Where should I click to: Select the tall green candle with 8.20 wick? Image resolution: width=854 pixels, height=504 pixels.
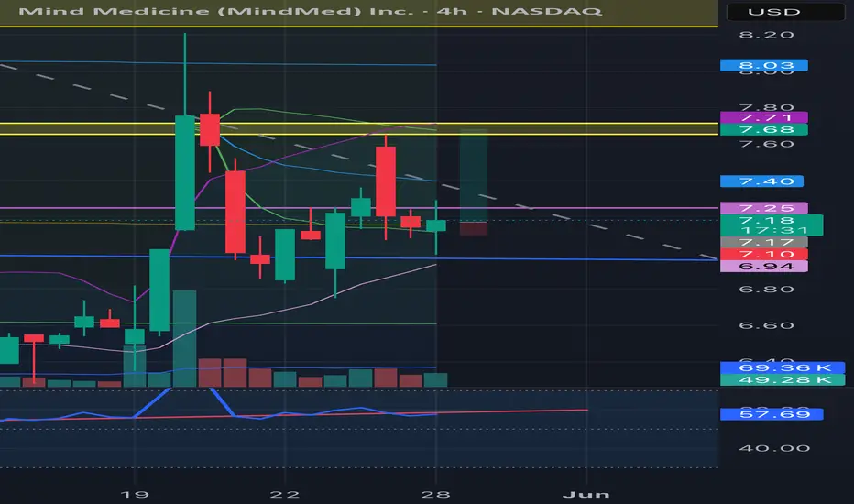tap(184, 172)
